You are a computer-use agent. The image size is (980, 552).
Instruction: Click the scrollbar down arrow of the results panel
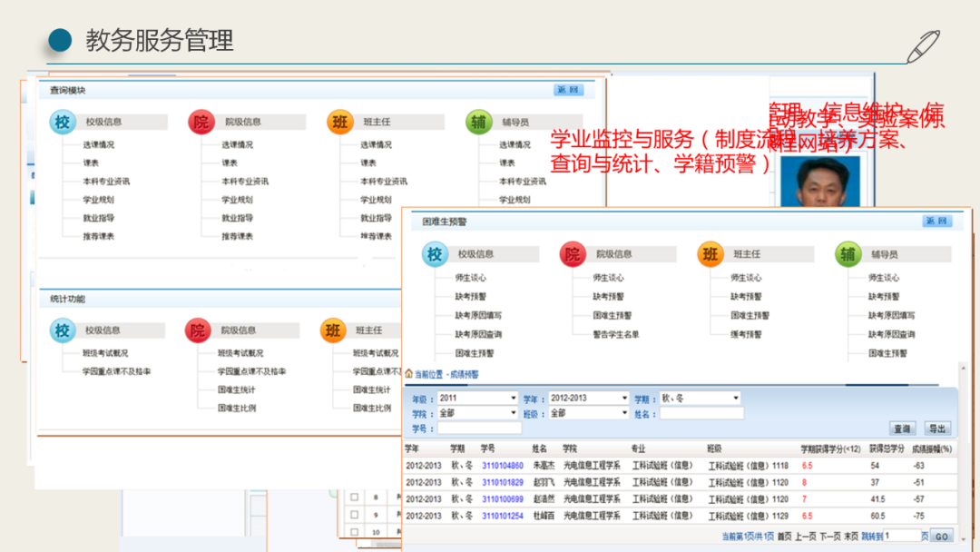[963, 538]
